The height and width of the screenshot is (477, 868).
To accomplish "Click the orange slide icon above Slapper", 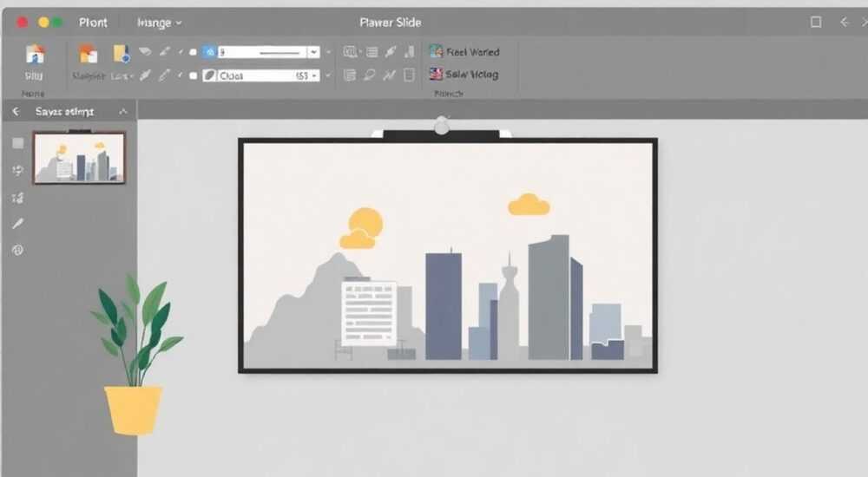I will click(x=88, y=55).
